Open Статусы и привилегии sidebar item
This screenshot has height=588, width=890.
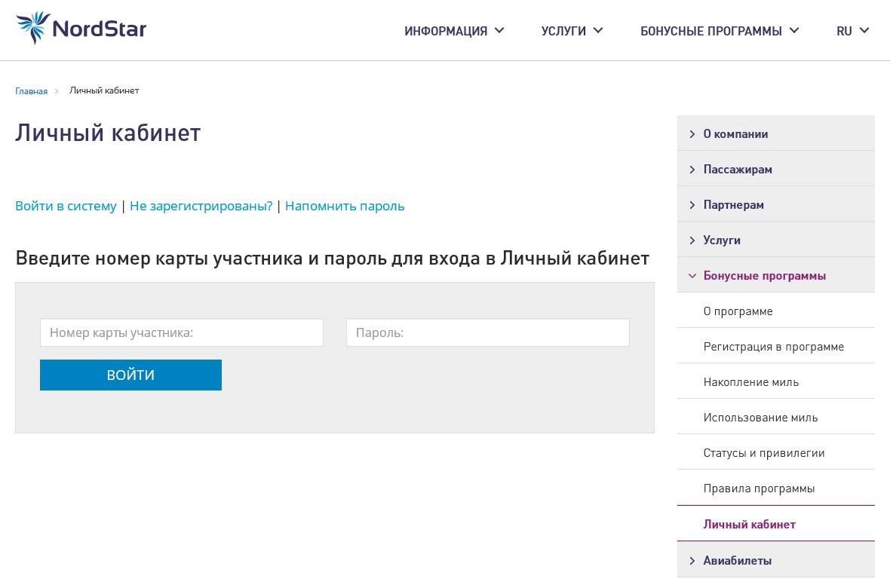point(763,453)
